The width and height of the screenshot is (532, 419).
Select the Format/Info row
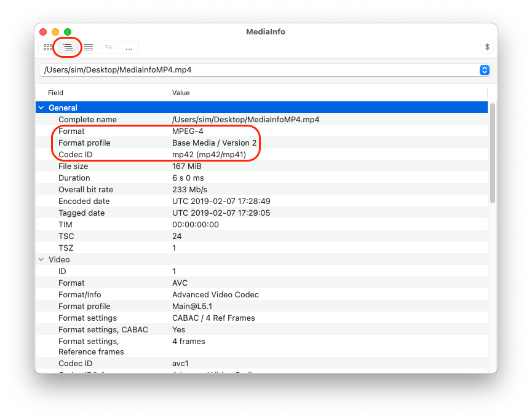pyautogui.click(x=261, y=295)
